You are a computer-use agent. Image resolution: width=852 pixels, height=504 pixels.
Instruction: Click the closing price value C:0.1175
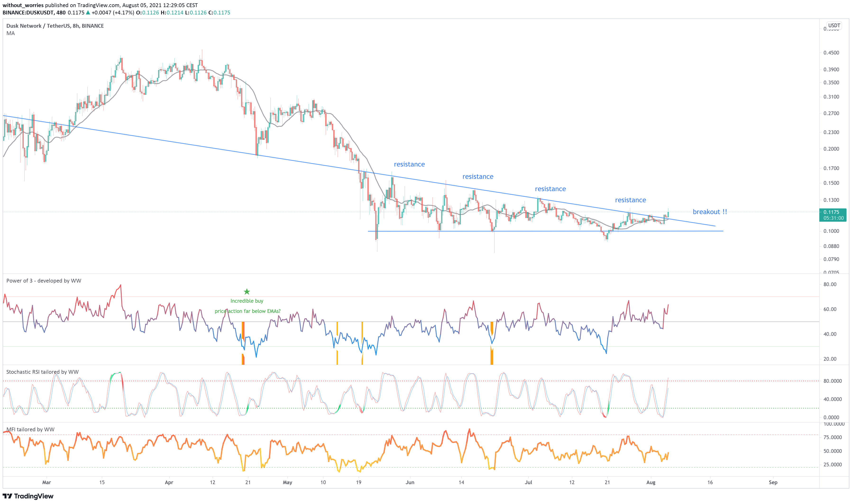tap(219, 13)
